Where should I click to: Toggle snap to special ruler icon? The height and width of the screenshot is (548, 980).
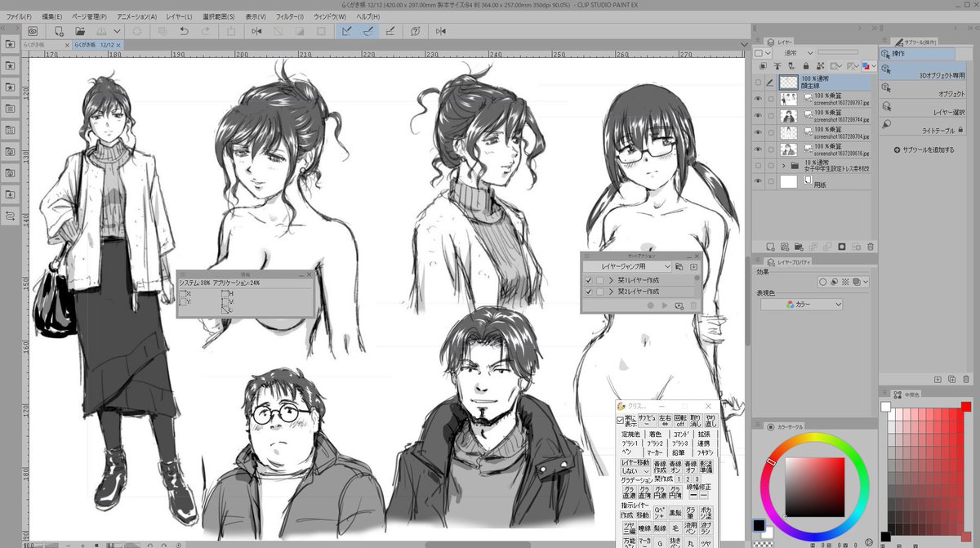click(x=368, y=31)
